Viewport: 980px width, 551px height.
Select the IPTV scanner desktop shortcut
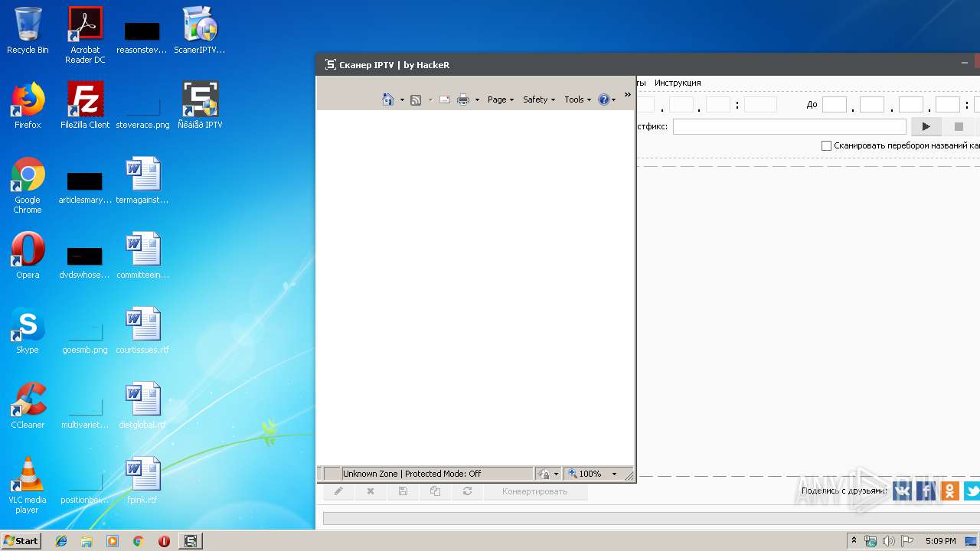[x=200, y=106]
